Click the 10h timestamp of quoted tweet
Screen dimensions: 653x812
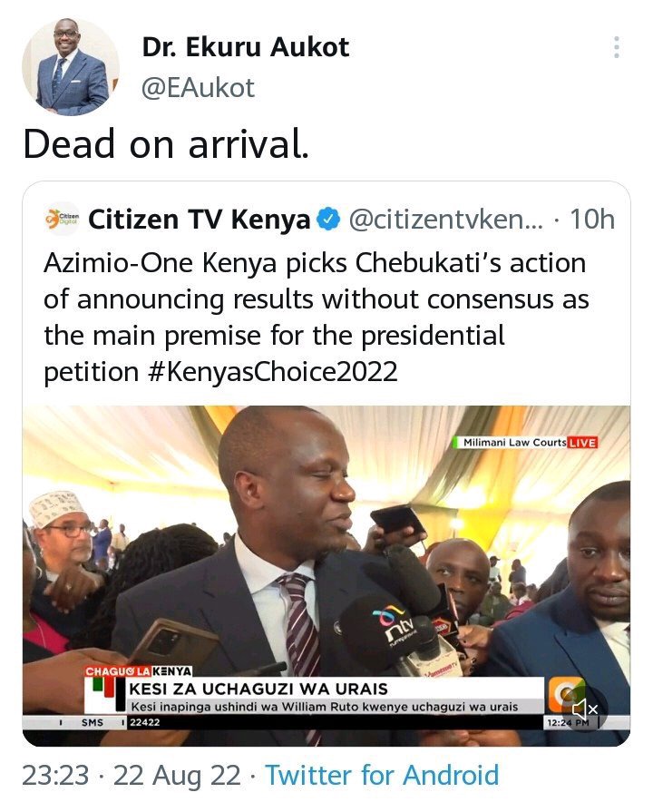592,219
